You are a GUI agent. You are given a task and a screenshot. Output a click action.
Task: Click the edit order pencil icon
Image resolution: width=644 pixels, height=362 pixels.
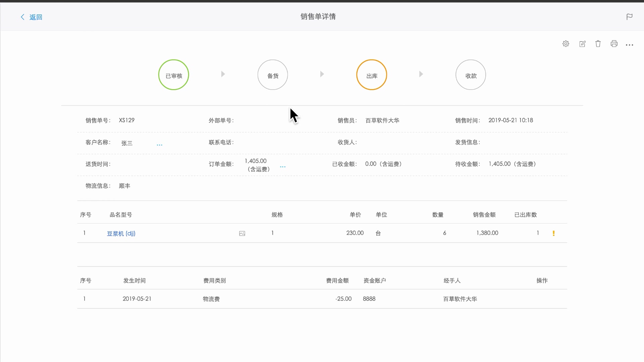click(x=582, y=44)
